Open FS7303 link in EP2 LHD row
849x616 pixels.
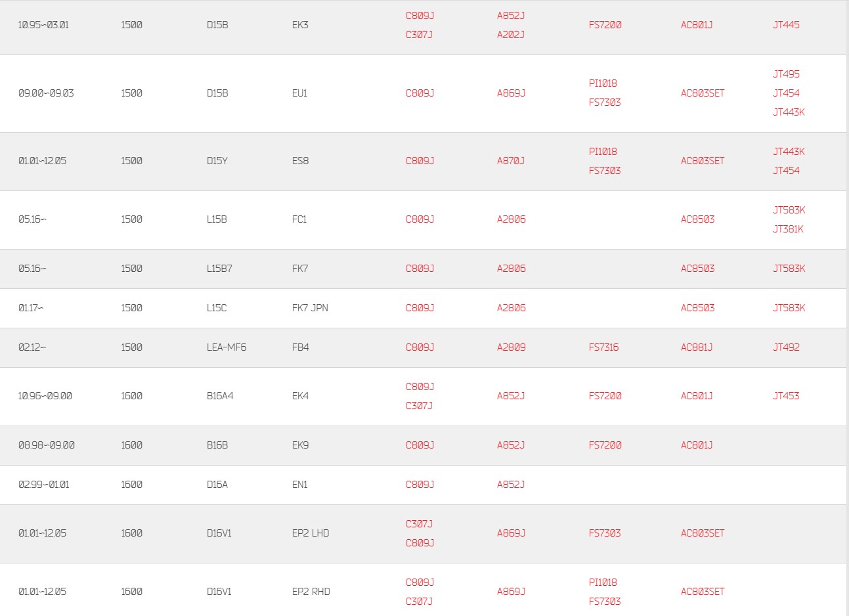click(x=604, y=533)
